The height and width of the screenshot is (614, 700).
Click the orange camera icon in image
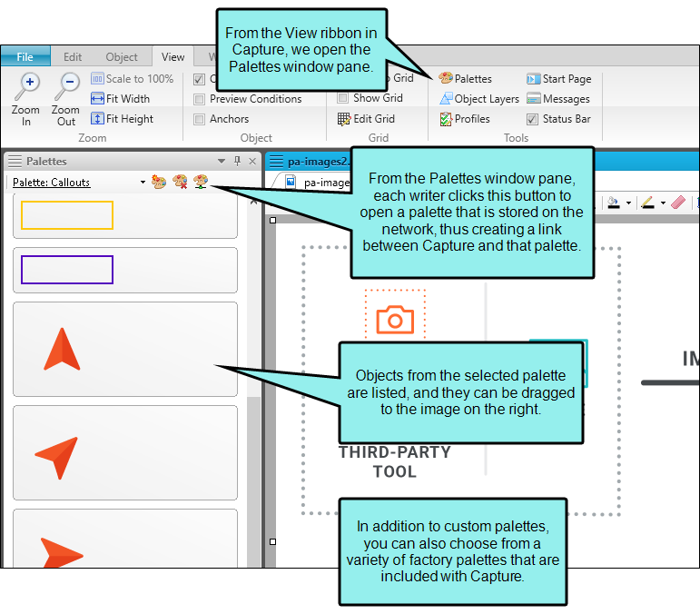pos(395,320)
